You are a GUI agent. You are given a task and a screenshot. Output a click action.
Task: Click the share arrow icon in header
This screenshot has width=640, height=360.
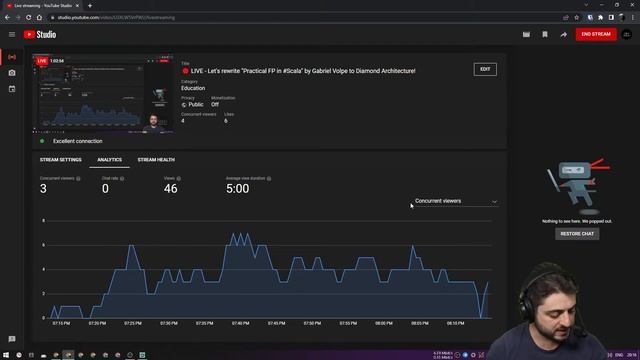click(563, 35)
